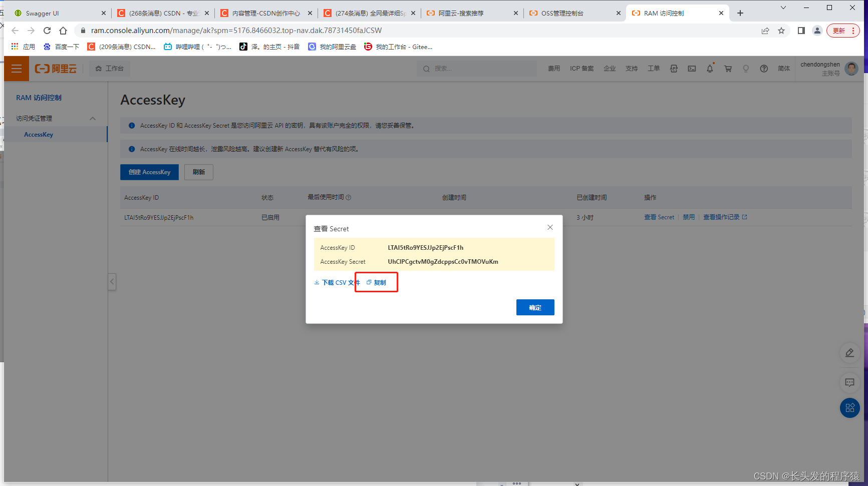Open the apps grid bookmark icon

pos(15,47)
